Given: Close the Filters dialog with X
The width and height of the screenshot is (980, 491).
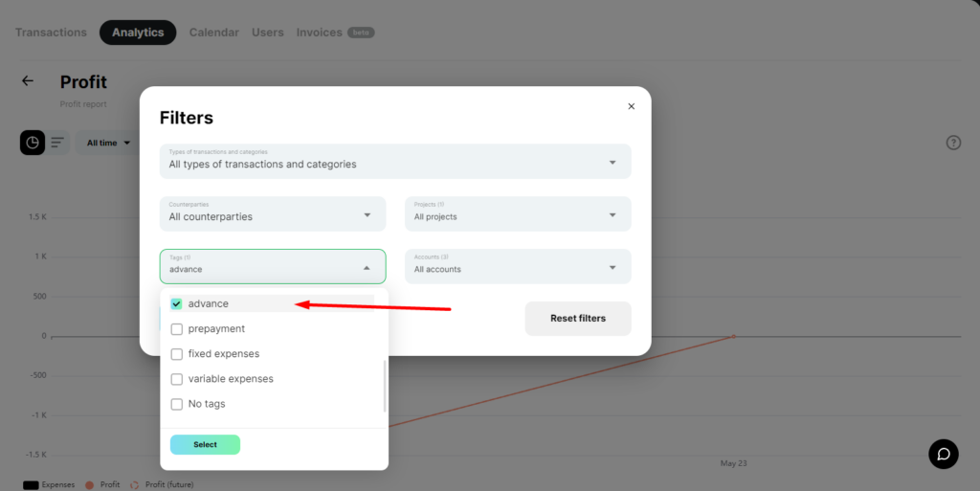Looking at the screenshot, I should pyautogui.click(x=632, y=106).
